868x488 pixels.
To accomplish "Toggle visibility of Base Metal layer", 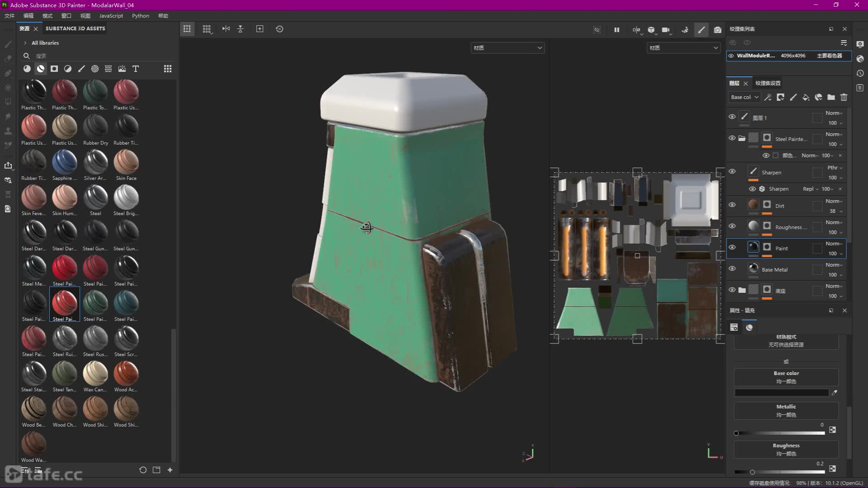I will (x=732, y=268).
